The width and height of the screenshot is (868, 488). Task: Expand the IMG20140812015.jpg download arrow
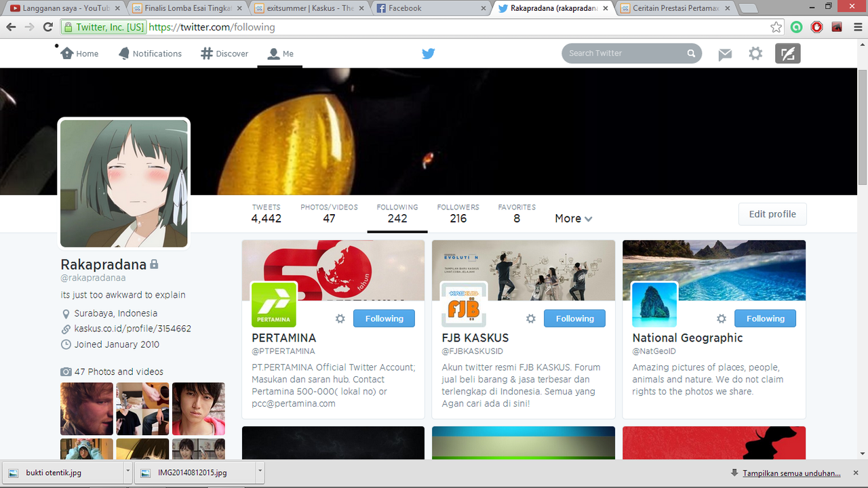260,472
